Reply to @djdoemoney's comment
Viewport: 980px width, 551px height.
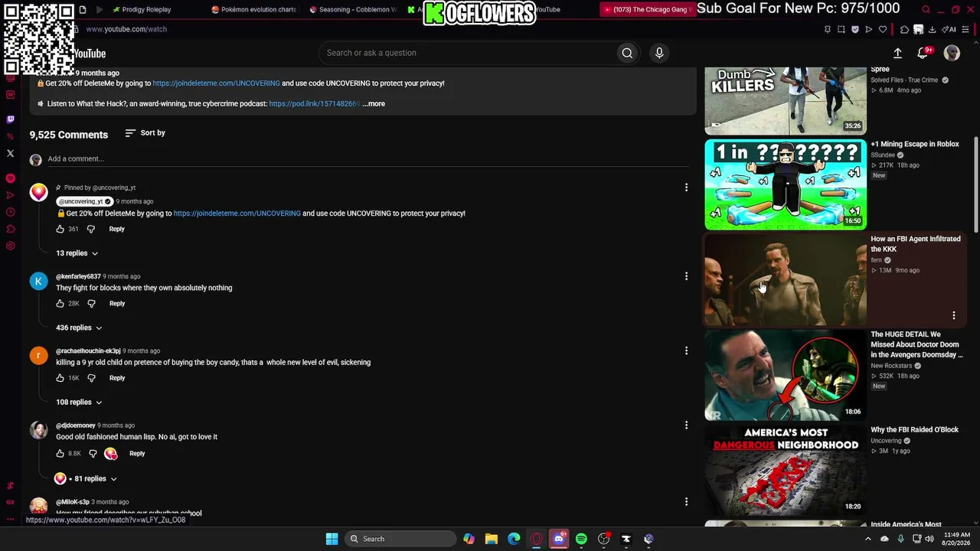pos(137,454)
